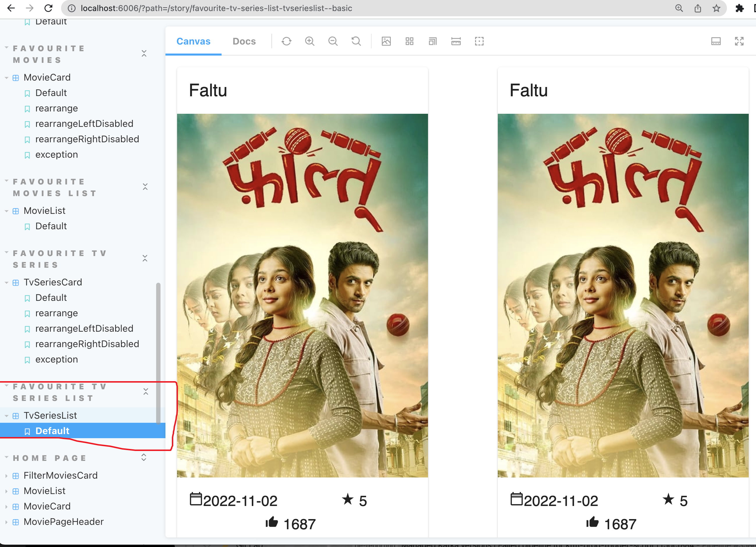Go full screen with expand icon
This screenshot has height=547, width=756.
click(739, 41)
